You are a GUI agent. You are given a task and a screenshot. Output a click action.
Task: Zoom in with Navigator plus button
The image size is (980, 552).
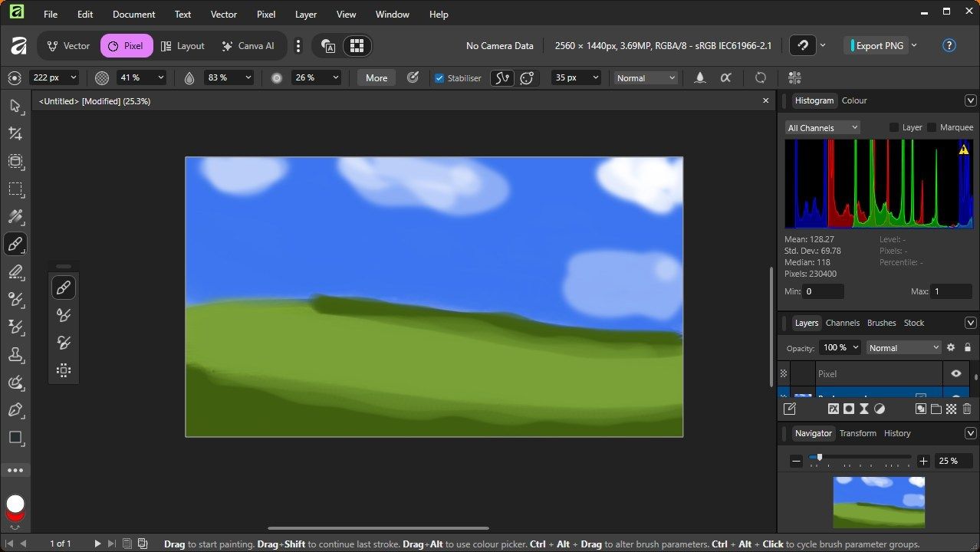923,461
